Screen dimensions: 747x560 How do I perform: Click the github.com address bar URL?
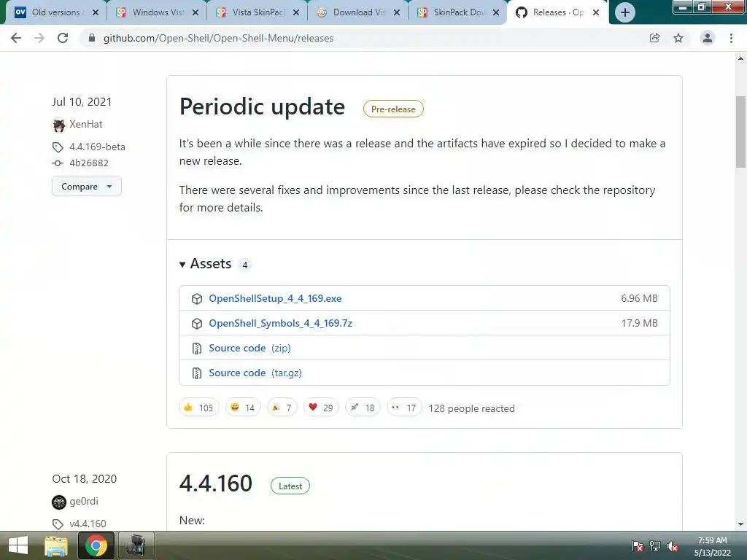218,38
